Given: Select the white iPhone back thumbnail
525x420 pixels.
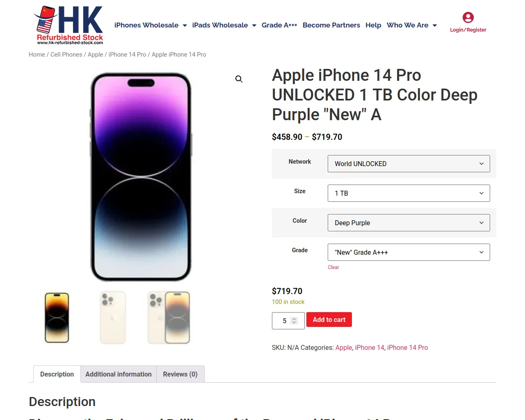Looking at the screenshot, I should 113,317.
